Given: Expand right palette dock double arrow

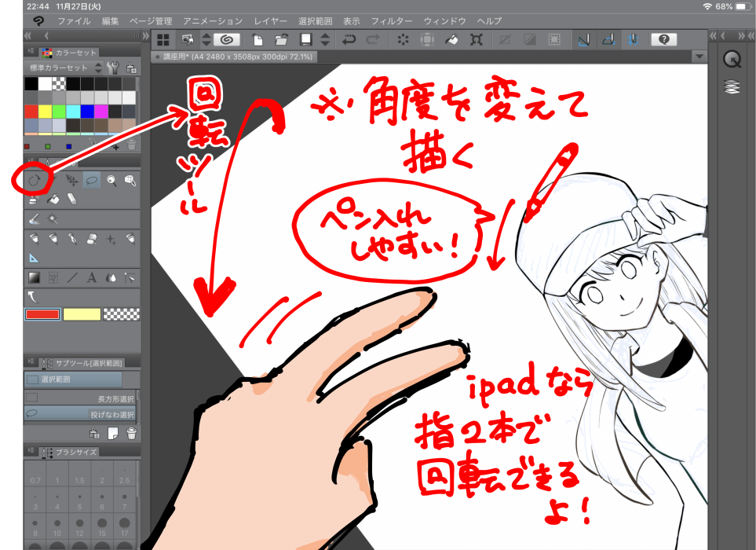Looking at the screenshot, I should [x=713, y=35].
